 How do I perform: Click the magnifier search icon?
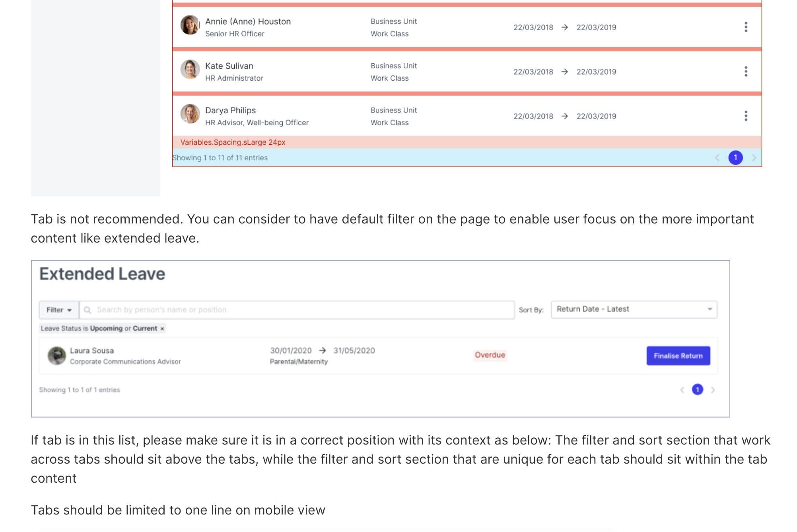87,310
